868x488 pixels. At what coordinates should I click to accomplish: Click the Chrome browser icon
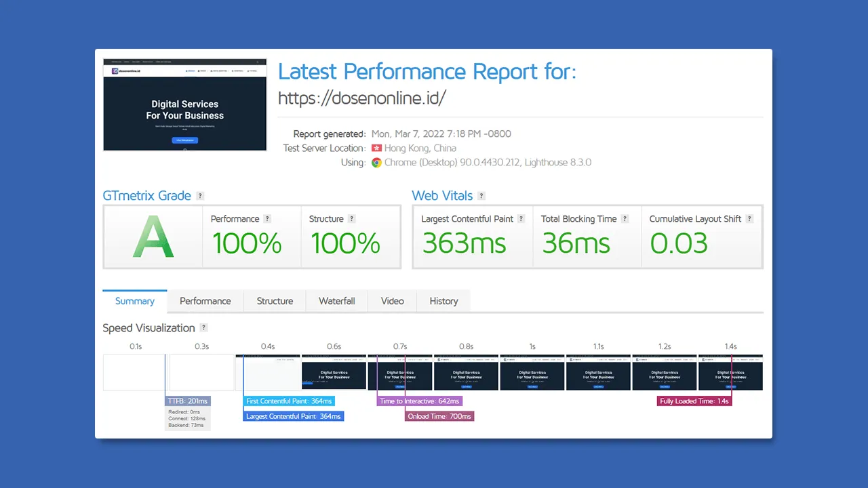tap(376, 163)
